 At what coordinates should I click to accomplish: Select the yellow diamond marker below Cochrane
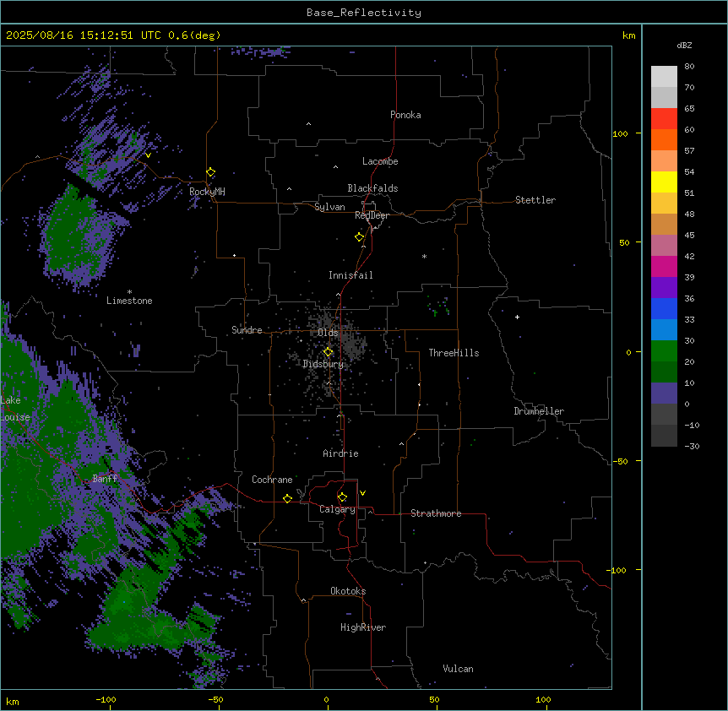287,498
